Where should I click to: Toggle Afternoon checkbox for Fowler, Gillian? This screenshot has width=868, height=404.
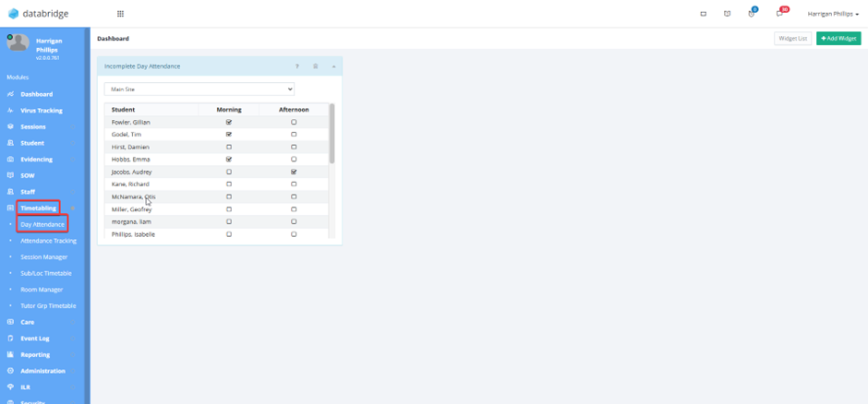[x=294, y=122]
